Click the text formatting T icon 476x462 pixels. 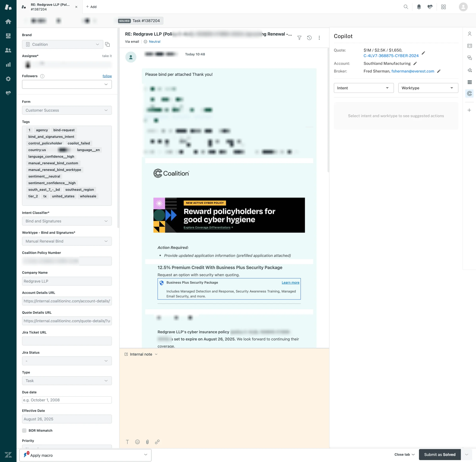coord(127,442)
